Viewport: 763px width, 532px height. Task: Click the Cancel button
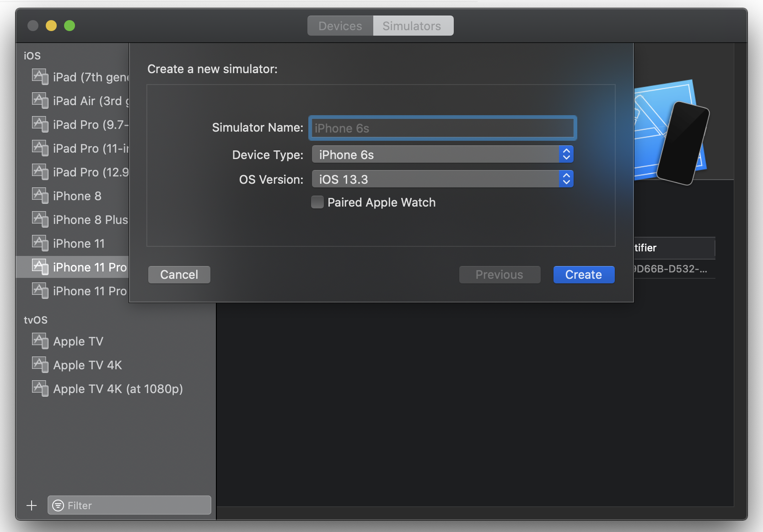(x=179, y=275)
